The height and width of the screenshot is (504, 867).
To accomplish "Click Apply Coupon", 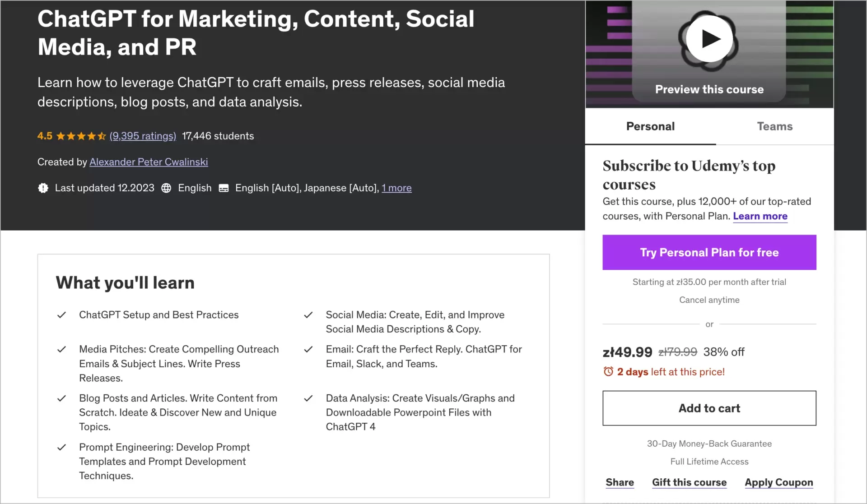I will (x=778, y=482).
